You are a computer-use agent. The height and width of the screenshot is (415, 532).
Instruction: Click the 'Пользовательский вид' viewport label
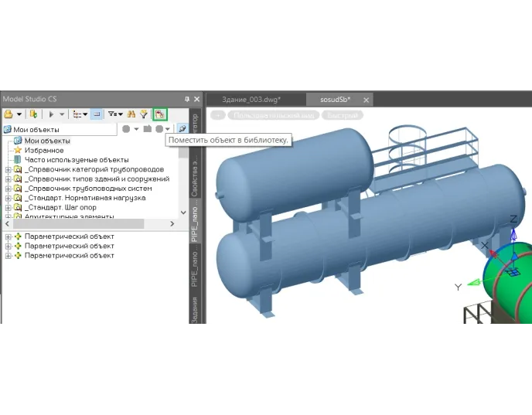pyautogui.click(x=273, y=115)
